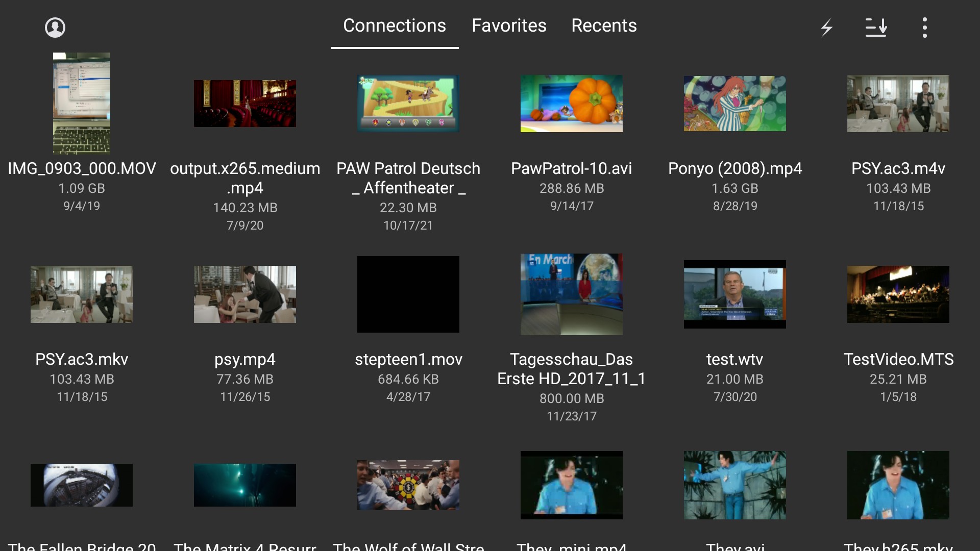Screen dimensions: 980x551
Task: Open output.x265.medium.mp4
Action: click(244, 103)
